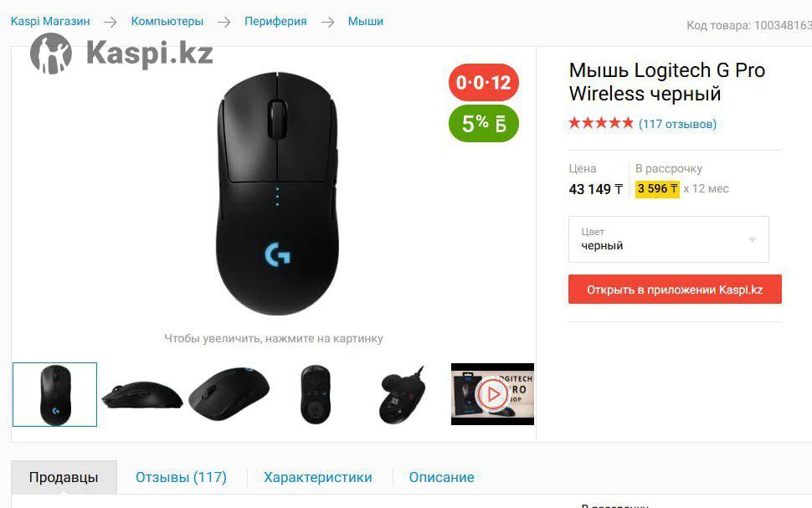Open the 117 отзывов reviews link
The width and height of the screenshot is (812, 508).
(677, 124)
